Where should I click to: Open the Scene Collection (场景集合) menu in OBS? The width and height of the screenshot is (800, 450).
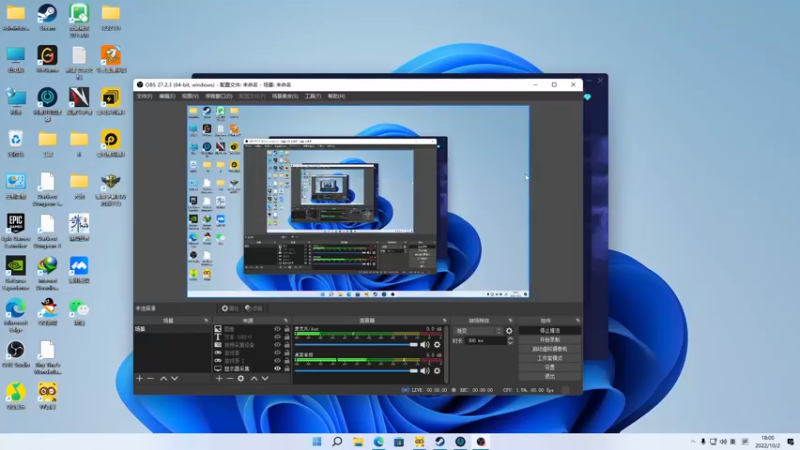[x=285, y=96]
